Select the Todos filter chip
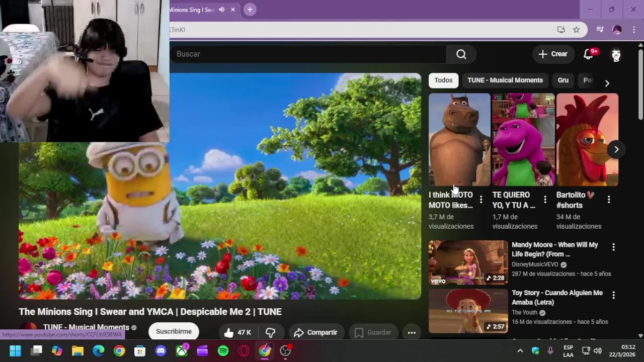The image size is (644, 362). (x=443, y=80)
